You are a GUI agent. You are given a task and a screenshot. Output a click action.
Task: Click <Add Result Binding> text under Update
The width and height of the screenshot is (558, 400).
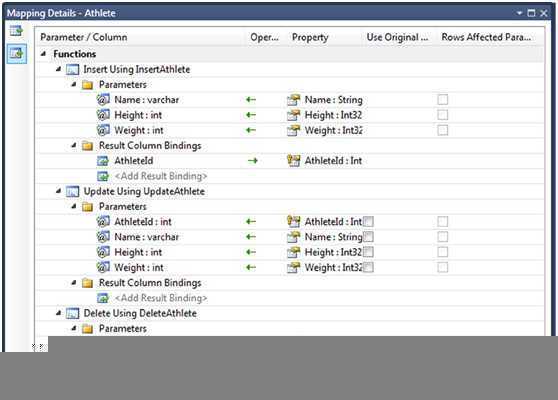point(161,298)
